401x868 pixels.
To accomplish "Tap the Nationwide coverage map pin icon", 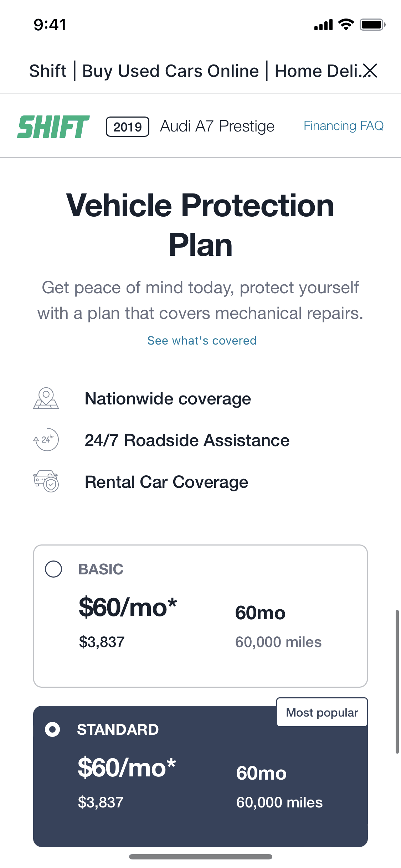I will (x=46, y=398).
